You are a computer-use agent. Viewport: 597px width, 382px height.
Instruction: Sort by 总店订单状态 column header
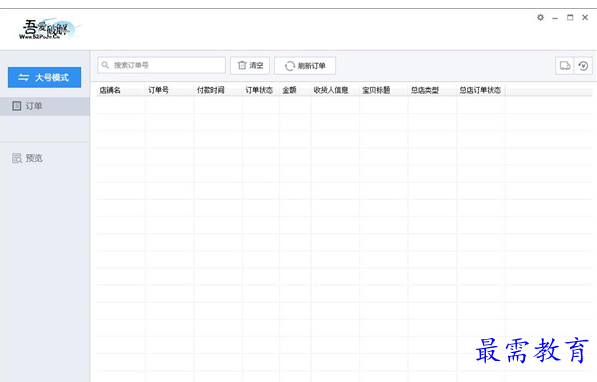click(481, 90)
